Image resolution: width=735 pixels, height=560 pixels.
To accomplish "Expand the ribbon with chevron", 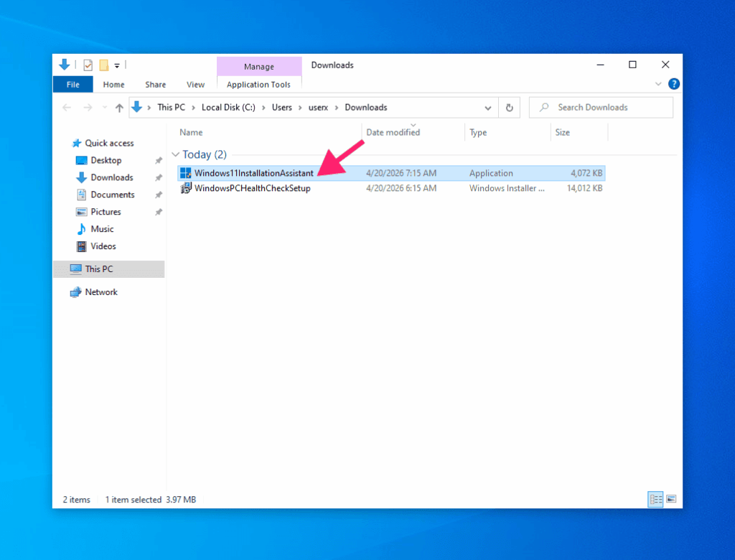I will tap(658, 84).
